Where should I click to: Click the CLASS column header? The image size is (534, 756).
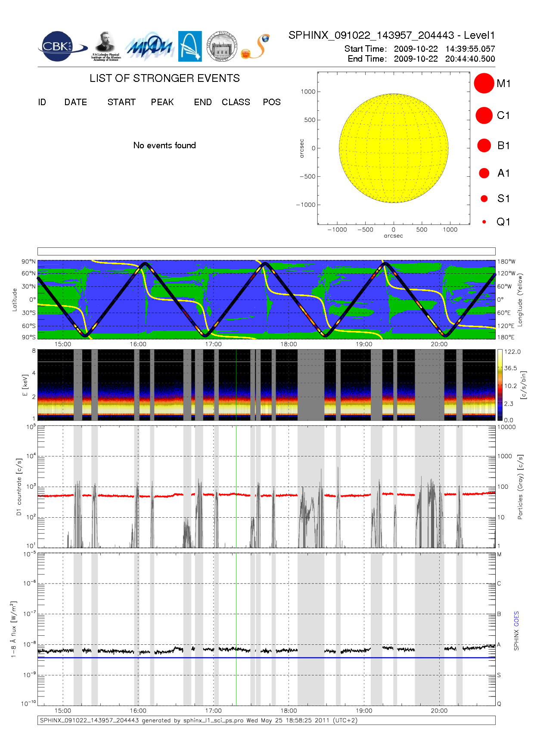(x=236, y=102)
